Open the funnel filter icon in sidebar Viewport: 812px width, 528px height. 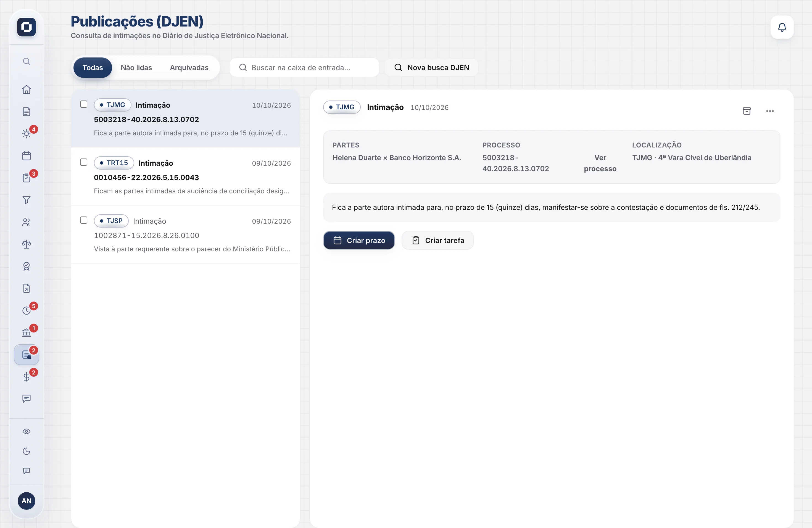tap(26, 200)
